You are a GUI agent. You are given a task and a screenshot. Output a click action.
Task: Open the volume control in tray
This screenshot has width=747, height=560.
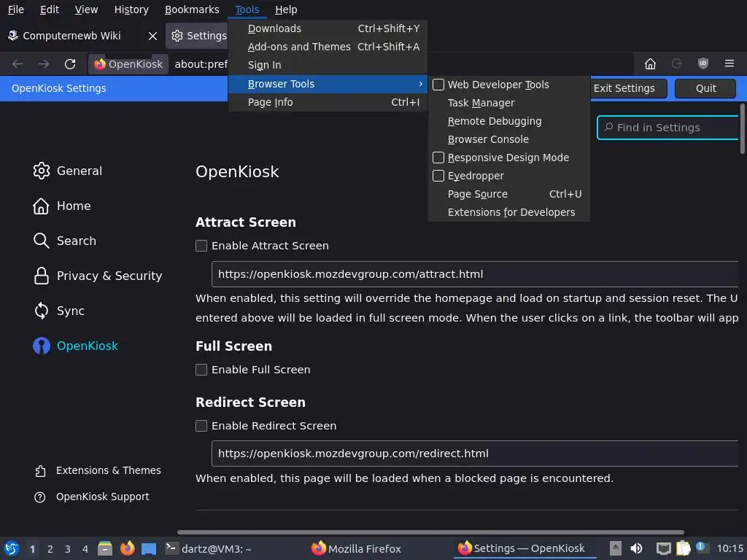coord(636,548)
